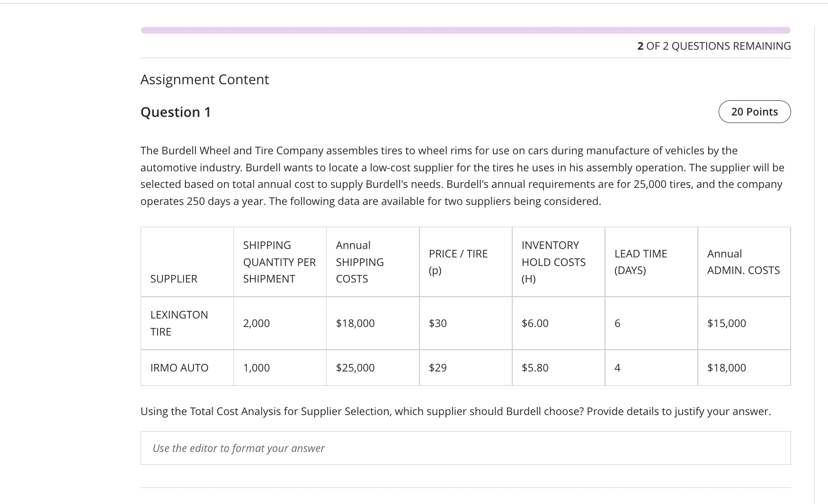Select the 20 Points badge
This screenshot has height=504, width=828.
(755, 112)
